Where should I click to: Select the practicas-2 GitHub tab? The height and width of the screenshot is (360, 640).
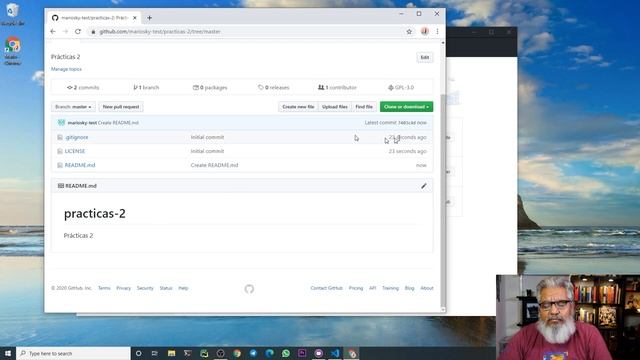(x=94, y=18)
